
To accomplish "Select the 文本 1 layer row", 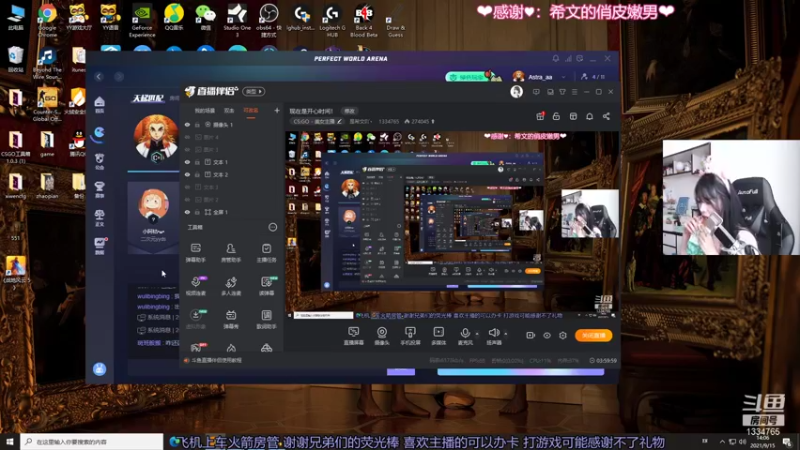I will 232,162.
